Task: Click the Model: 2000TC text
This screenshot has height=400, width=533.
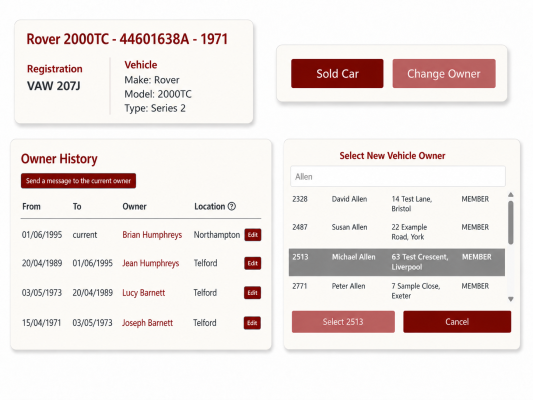Action: (158, 94)
